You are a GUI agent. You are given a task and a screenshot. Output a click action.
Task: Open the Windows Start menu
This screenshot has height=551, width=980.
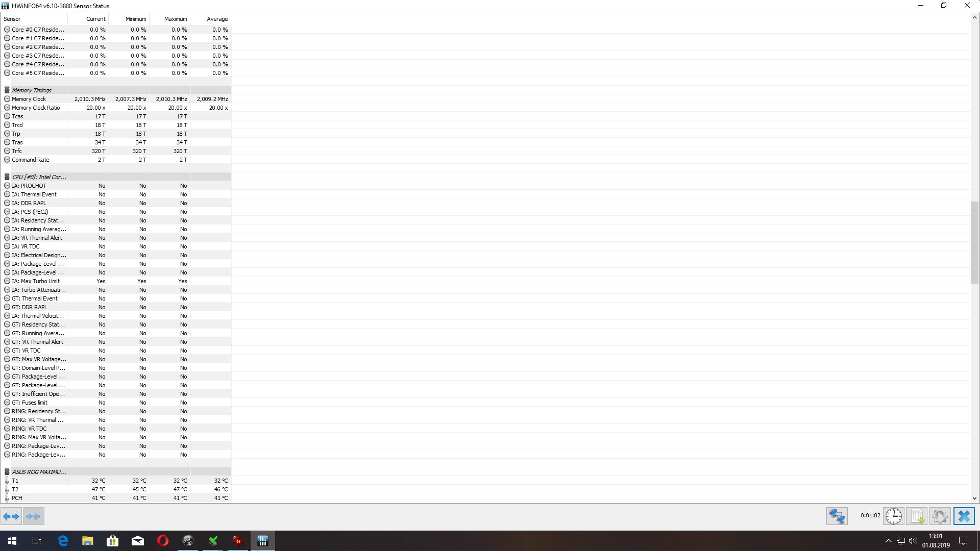[x=12, y=541]
